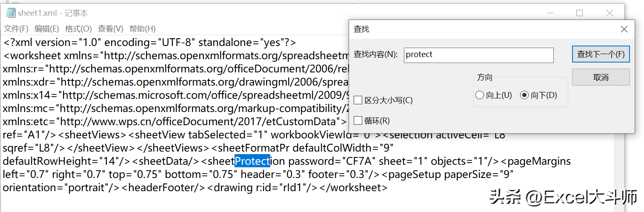The image size is (644, 212).
Task: Close the 查找 dialog with X
Action: point(624,29)
